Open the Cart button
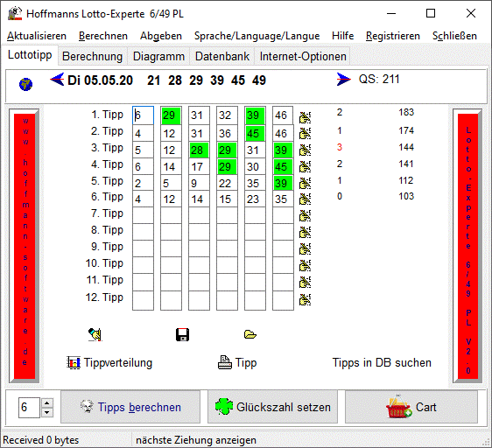492x448 pixels. [411, 407]
